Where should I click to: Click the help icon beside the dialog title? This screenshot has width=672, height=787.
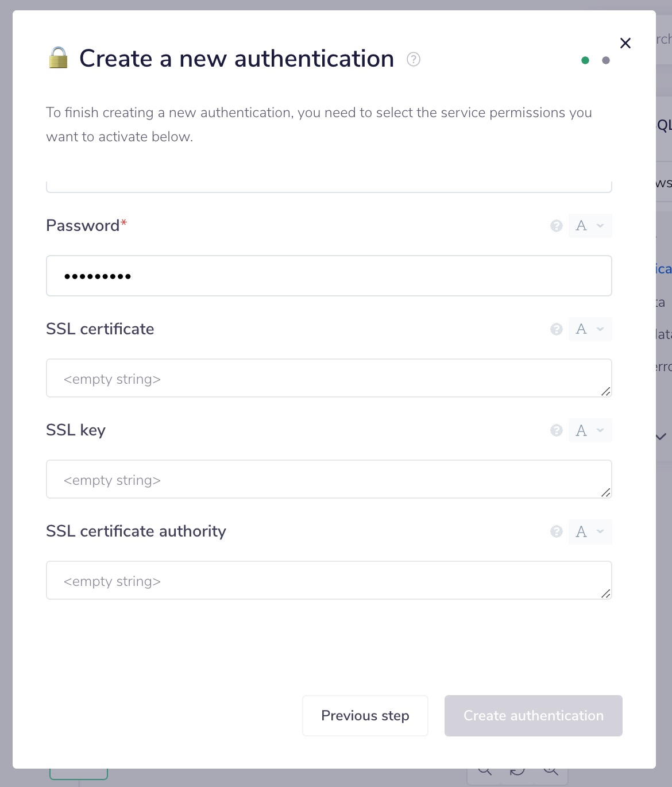pos(414,59)
